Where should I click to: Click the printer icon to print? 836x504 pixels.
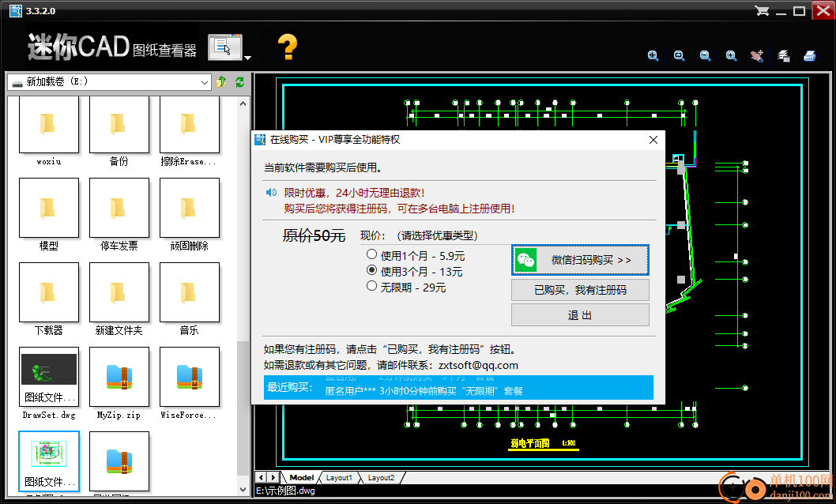point(809,56)
